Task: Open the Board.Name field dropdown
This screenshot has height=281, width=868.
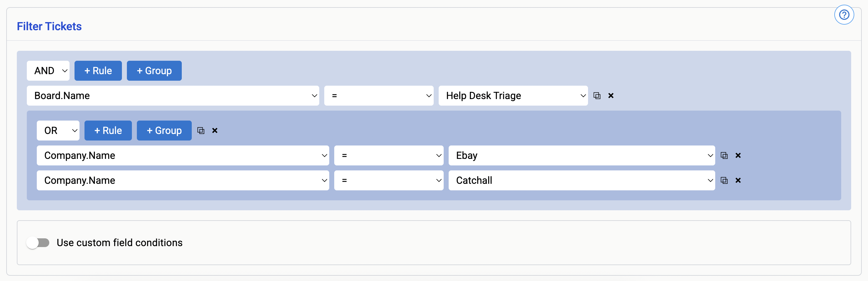Action: point(173,96)
